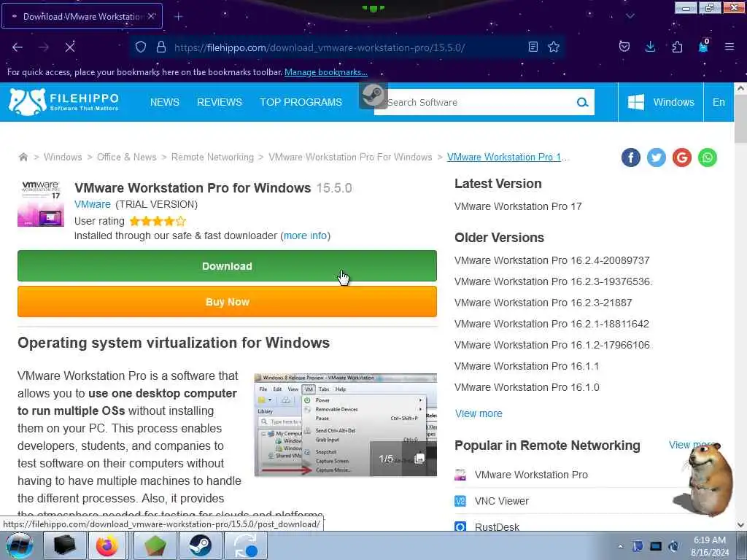Go back to the previous page
Viewport: 747px width, 560px height.
(18, 47)
